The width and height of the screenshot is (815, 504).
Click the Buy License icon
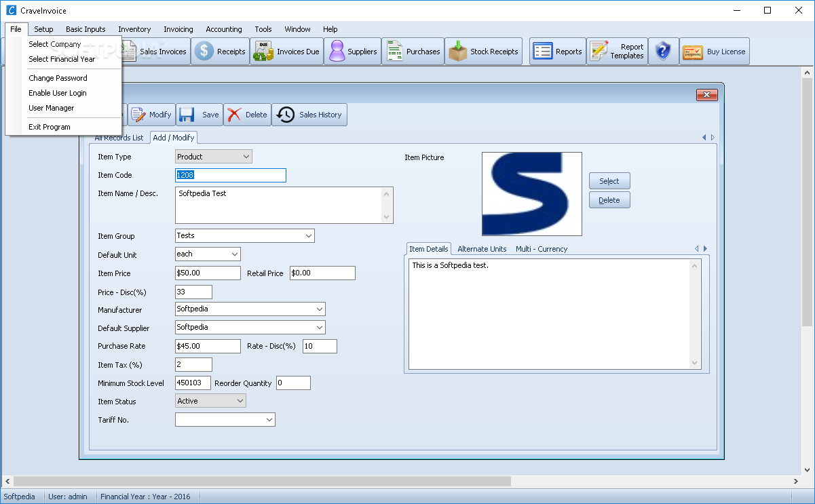[x=715, y=52]
